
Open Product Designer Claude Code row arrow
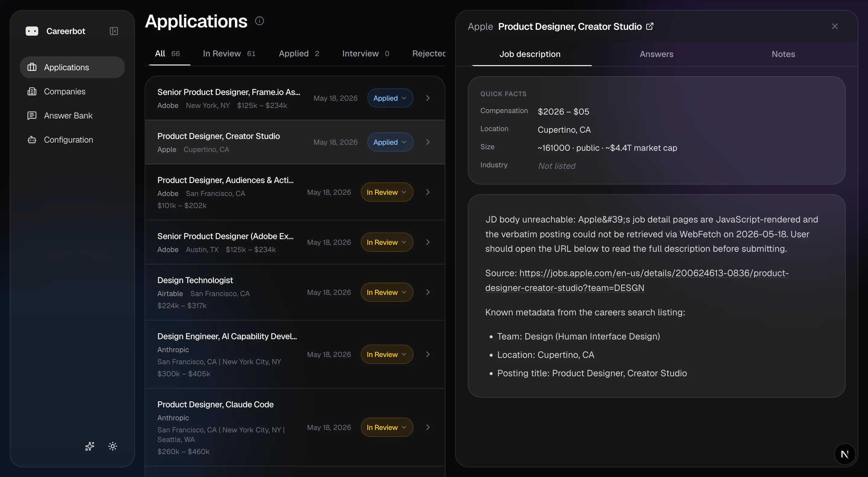click(428, 427)
